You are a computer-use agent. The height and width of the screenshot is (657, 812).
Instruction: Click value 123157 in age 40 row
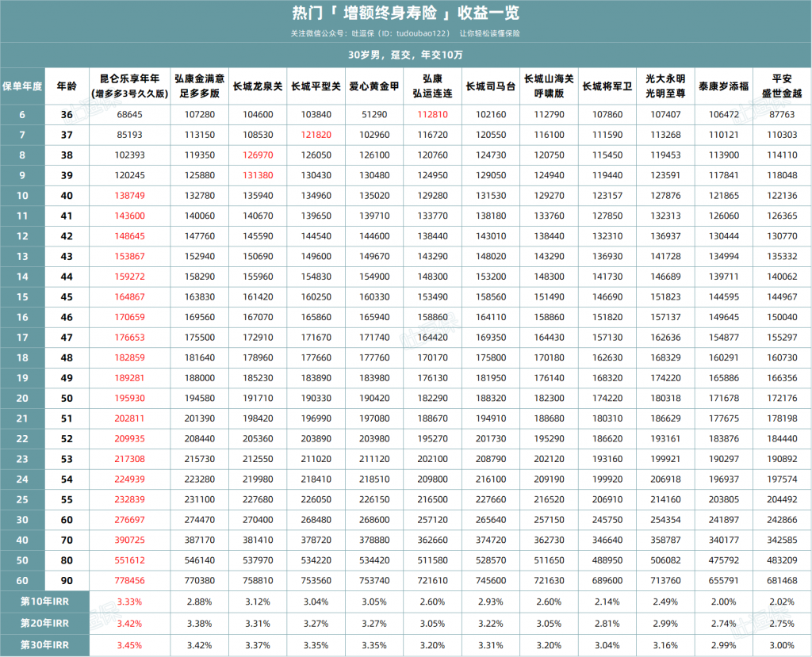point(607,196)
